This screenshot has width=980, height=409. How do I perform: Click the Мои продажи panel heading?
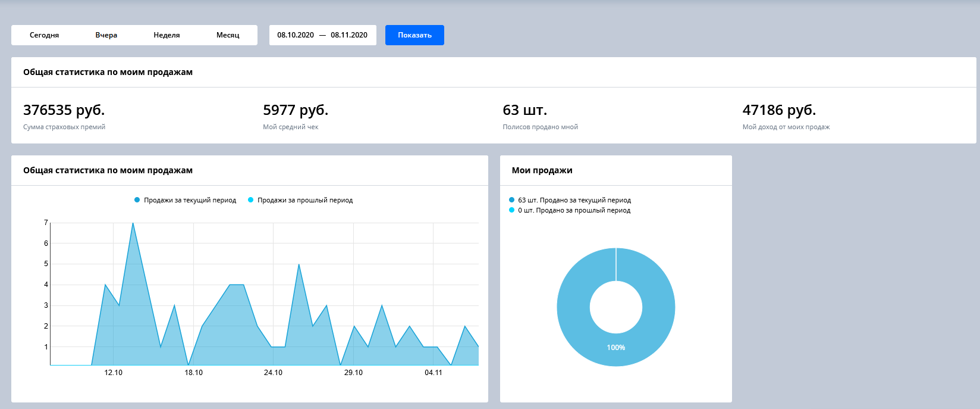(x=542, y=170)
